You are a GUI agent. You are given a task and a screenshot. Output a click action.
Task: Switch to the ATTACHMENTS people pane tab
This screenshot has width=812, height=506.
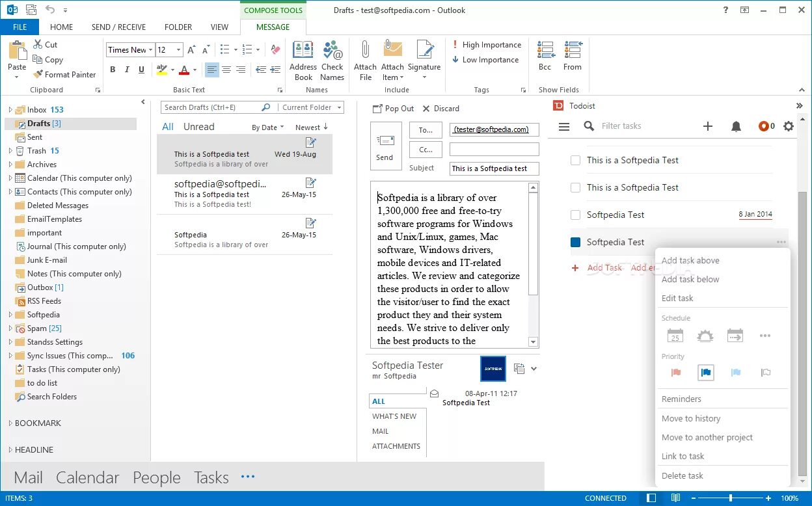point(396,446)
